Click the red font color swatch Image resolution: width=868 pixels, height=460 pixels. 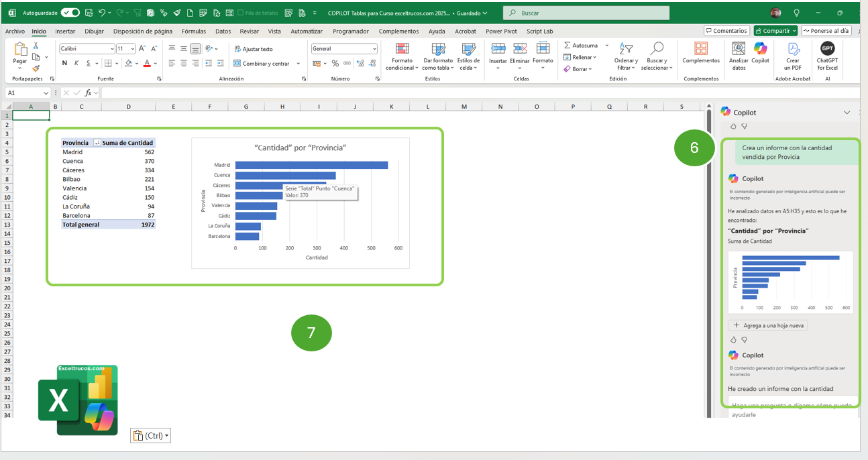[146, 63]
